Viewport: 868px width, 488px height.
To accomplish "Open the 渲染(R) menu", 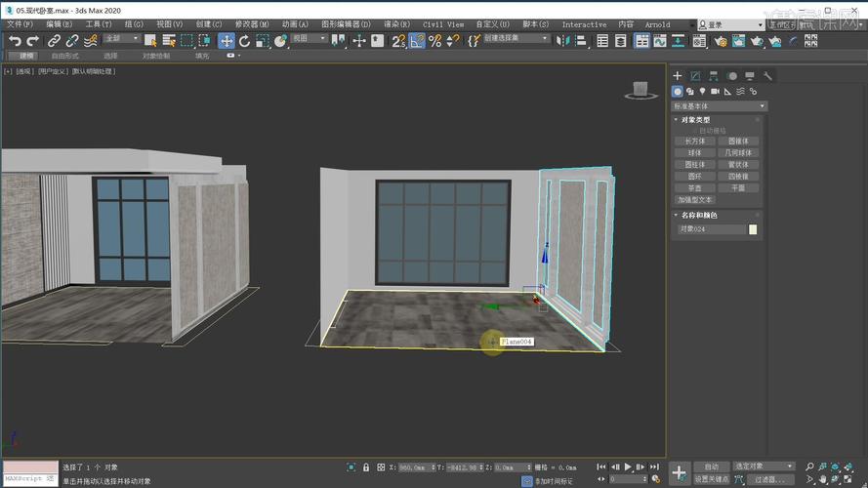I will (x=396, y=24).
